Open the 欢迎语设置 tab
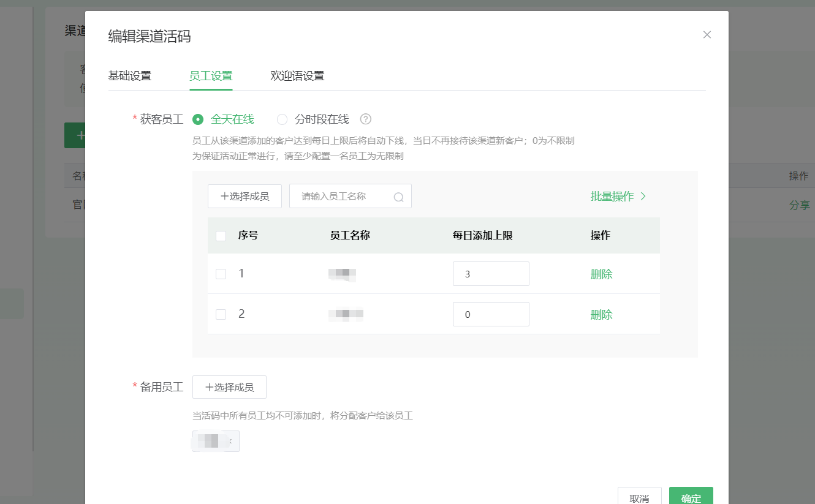 (297, 76)
